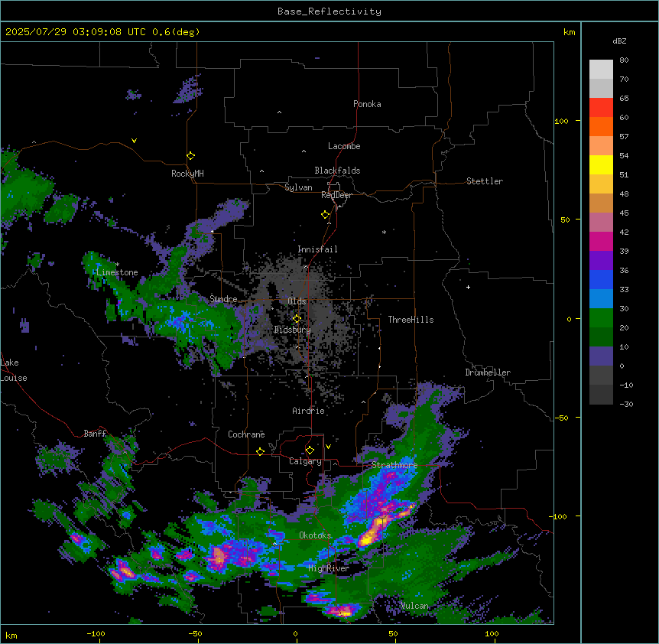Screen dimensions: 659x644
Task: Select the purple 39-36 dBZ legend color
Action: click(601, 261)
